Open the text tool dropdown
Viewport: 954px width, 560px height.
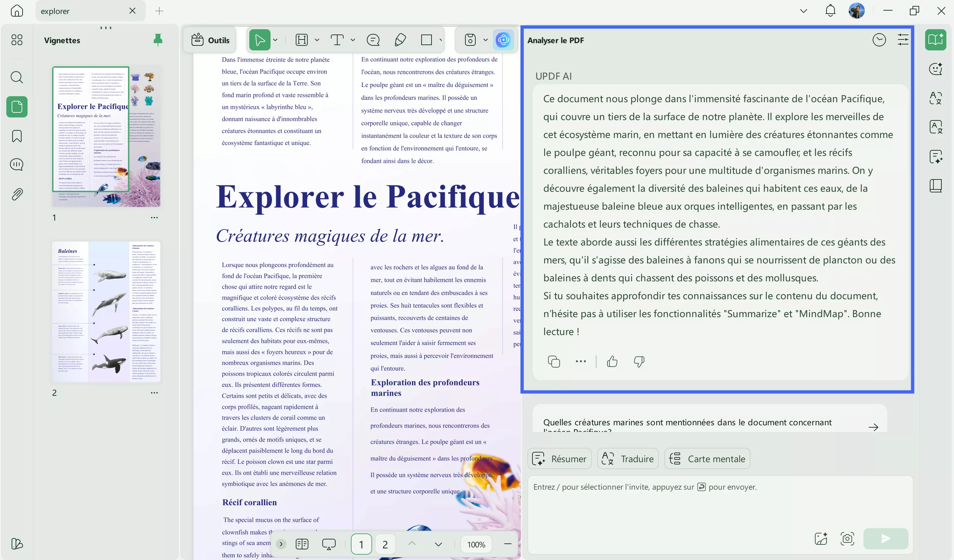pyautogui.click(x=353, y=40)
